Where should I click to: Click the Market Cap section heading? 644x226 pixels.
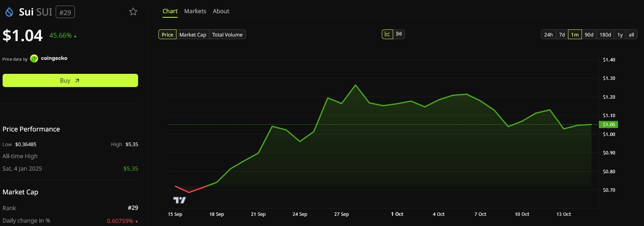[20, 192]
